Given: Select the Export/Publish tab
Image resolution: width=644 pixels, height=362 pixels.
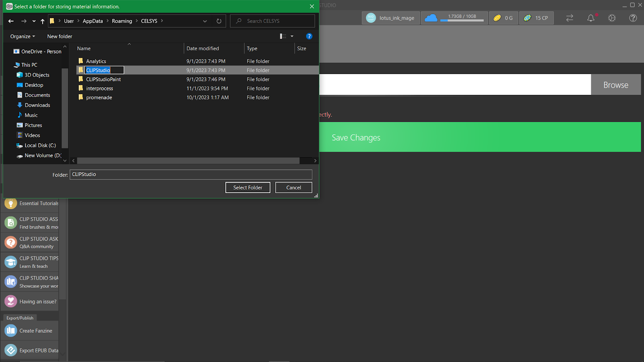Looking at the screenshot, I should tap(20, 318).
